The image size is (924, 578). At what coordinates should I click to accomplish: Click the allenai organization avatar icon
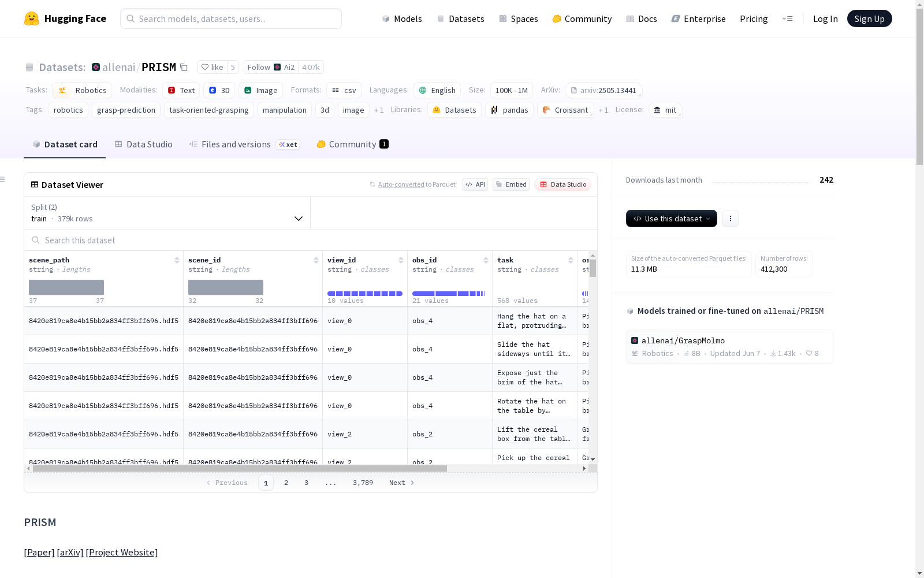tap(96, 67)
